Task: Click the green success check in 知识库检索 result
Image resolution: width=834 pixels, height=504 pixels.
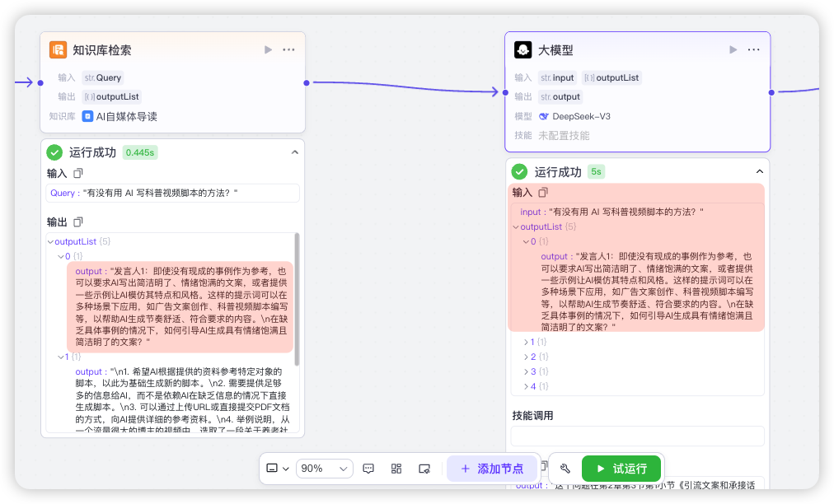Action: point(54,152)
